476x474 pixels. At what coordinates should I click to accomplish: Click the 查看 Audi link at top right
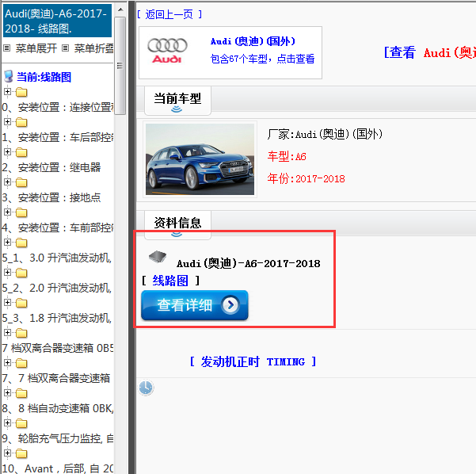[429, 52]
